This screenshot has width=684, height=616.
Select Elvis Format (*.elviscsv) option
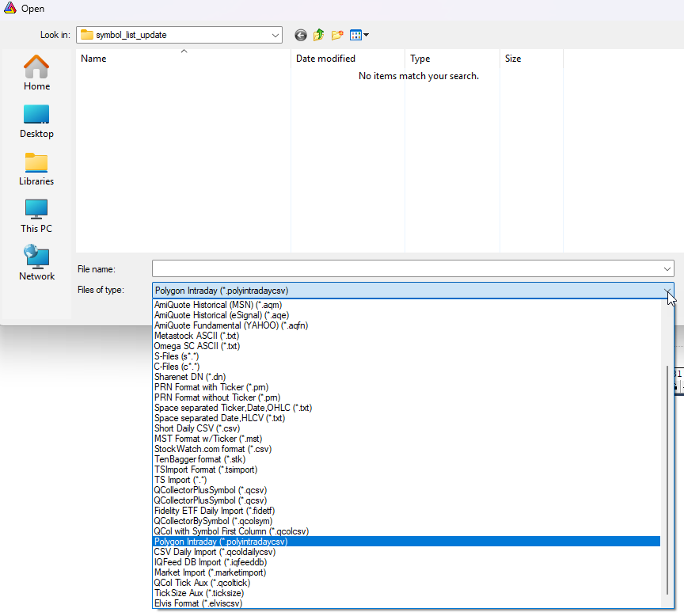(x=198, y=603)
